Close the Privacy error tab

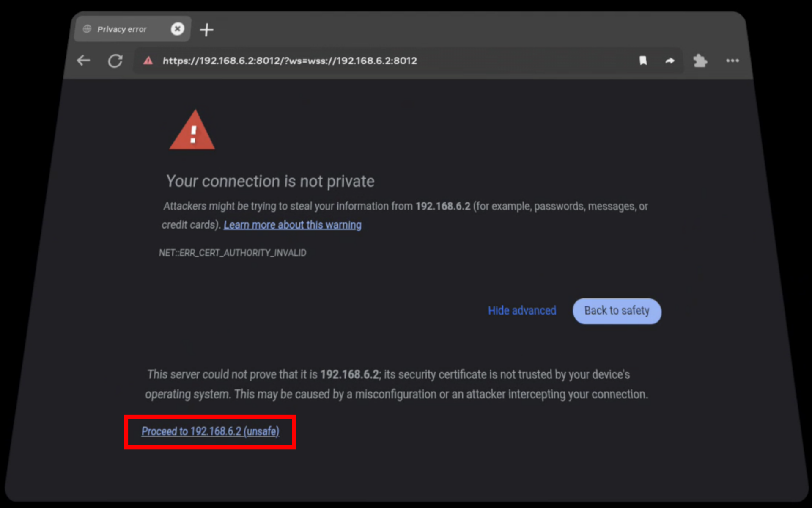point(177,29)
